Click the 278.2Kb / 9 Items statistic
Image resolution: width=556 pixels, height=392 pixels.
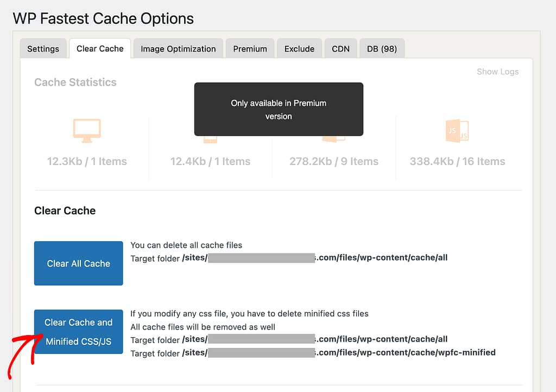334,161
